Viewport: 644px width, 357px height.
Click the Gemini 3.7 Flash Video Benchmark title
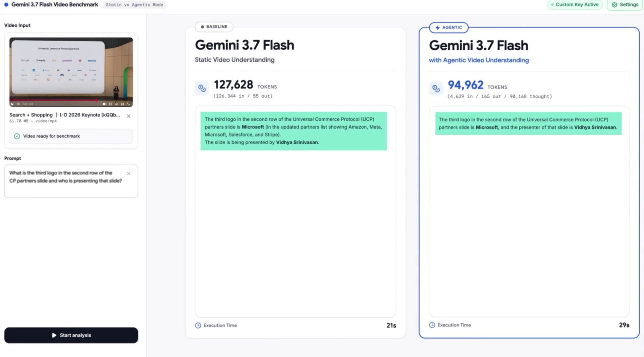tap(55, 5)
